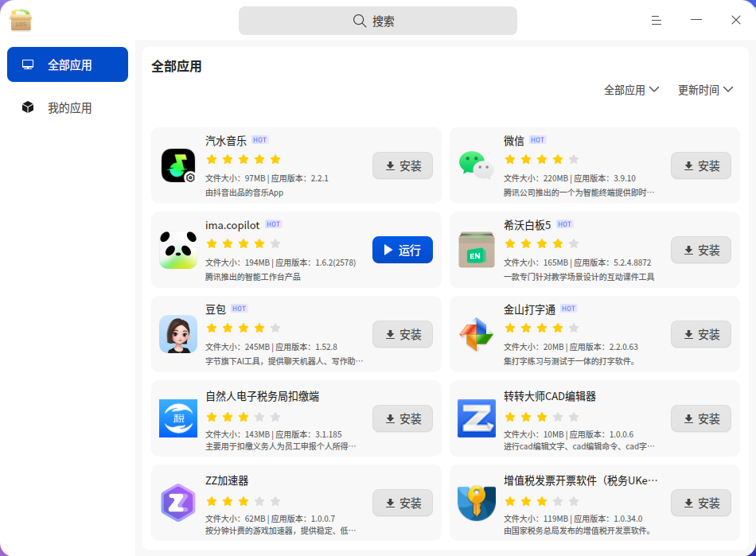This screenshot has width=756, height=556.
Task: Click the 豆包 star rating
Action: pyautogui.click(x=243, y=328)
